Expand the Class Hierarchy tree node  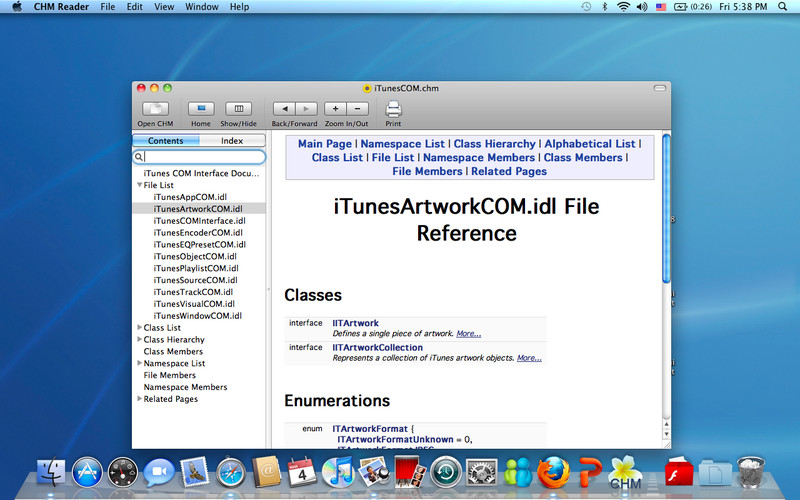pyautogui.click(x=139, y=339)
